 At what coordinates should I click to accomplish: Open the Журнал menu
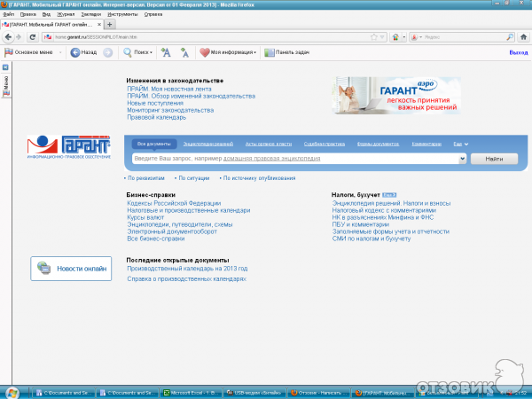66,14
